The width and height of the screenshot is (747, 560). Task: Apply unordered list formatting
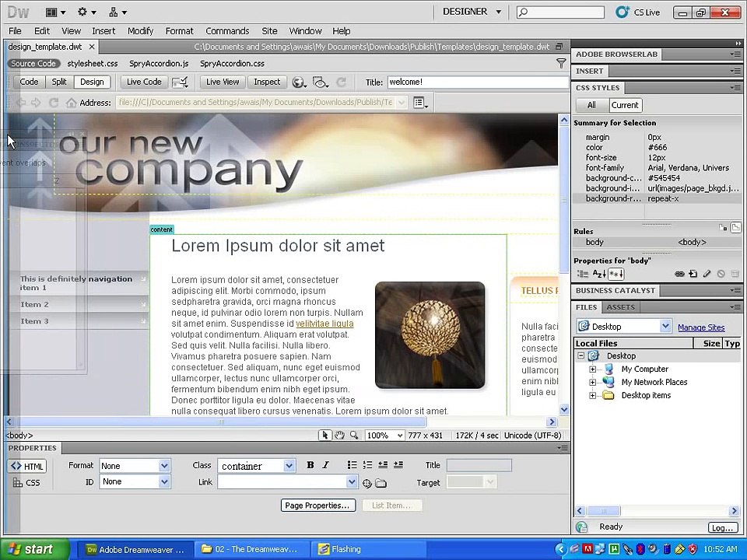point(352,465)
